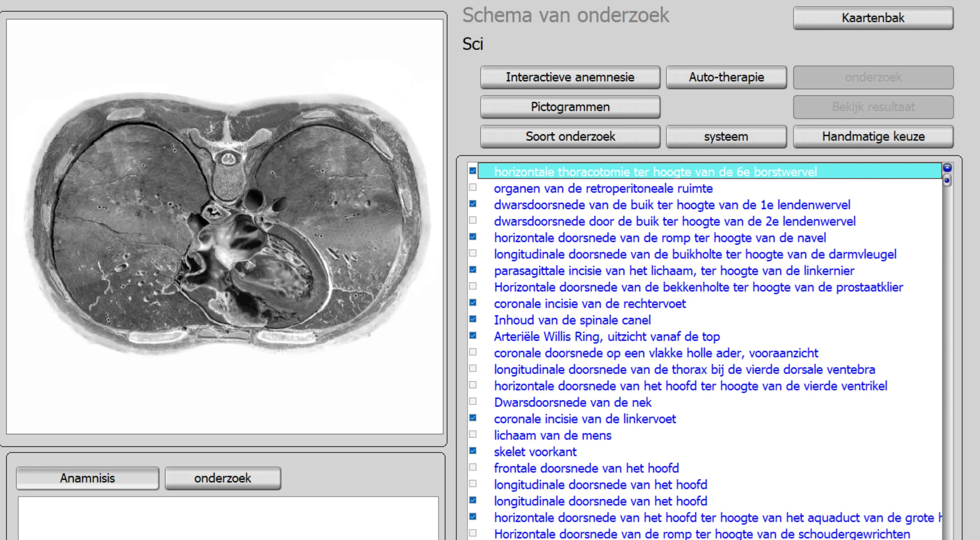Click the Auto-therapie button

(x=726, y=77)
